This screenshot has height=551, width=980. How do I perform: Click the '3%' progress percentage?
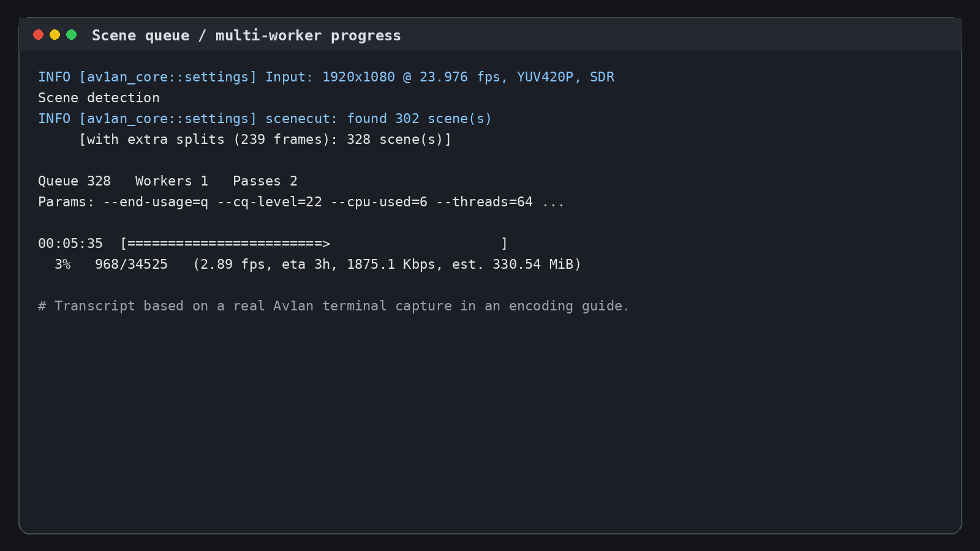(x=62, y=264)
